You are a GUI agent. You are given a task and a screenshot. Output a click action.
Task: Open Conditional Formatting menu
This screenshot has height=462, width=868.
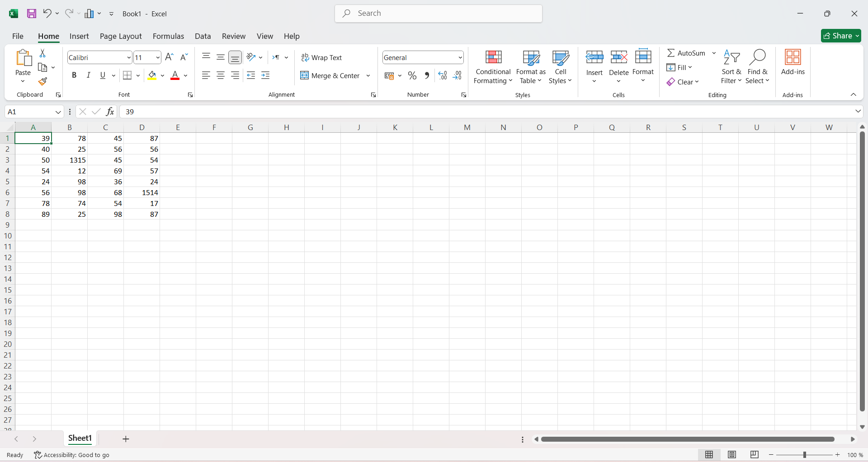click(x=493, y=67)
